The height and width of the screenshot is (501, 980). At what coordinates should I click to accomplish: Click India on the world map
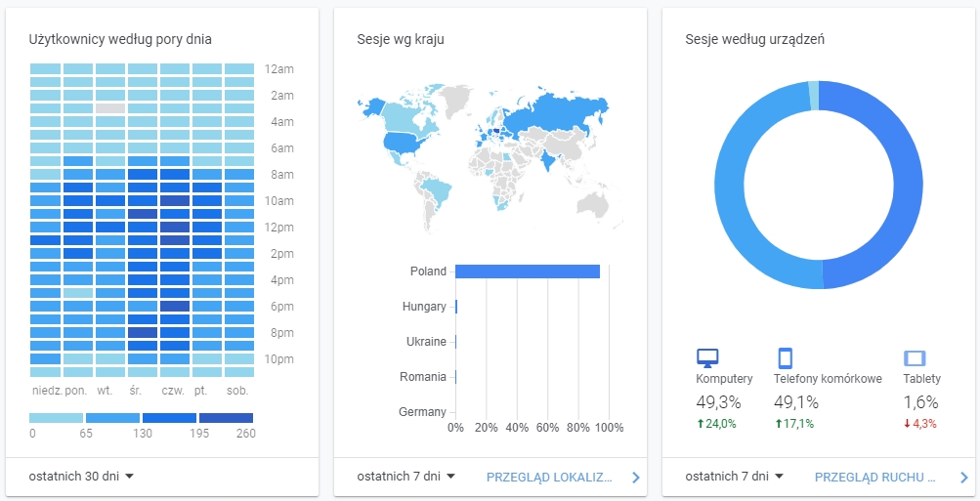[547, 159]
